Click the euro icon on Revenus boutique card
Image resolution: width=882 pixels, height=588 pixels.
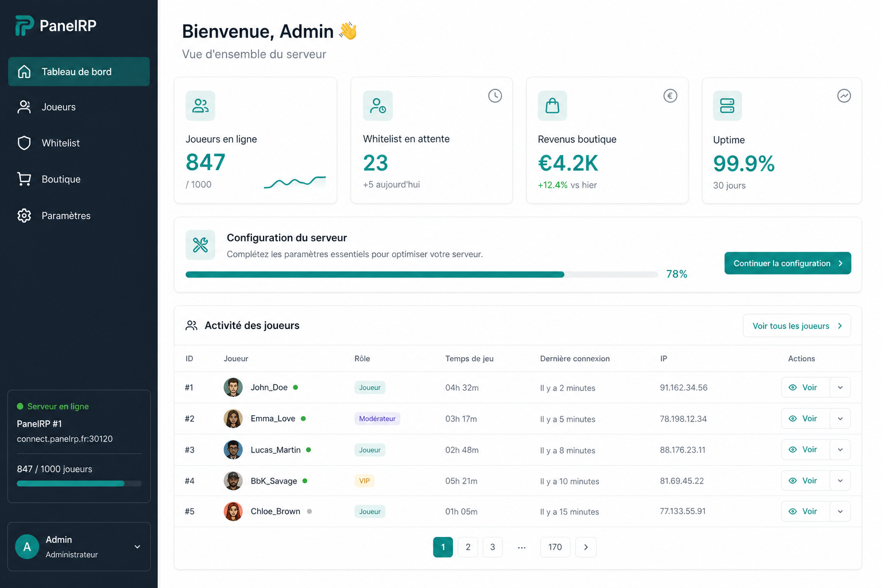point(670,96)
